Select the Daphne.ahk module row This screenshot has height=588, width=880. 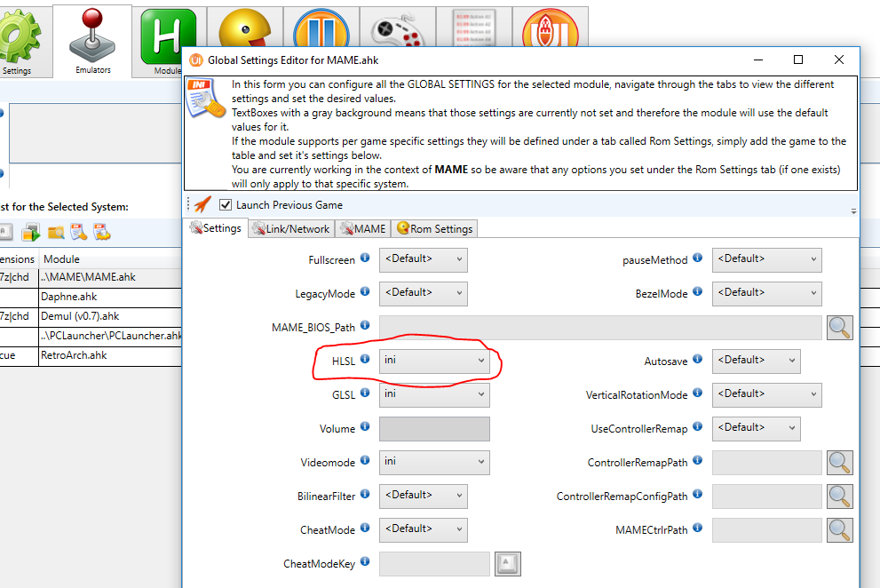[x=91, y=297]
